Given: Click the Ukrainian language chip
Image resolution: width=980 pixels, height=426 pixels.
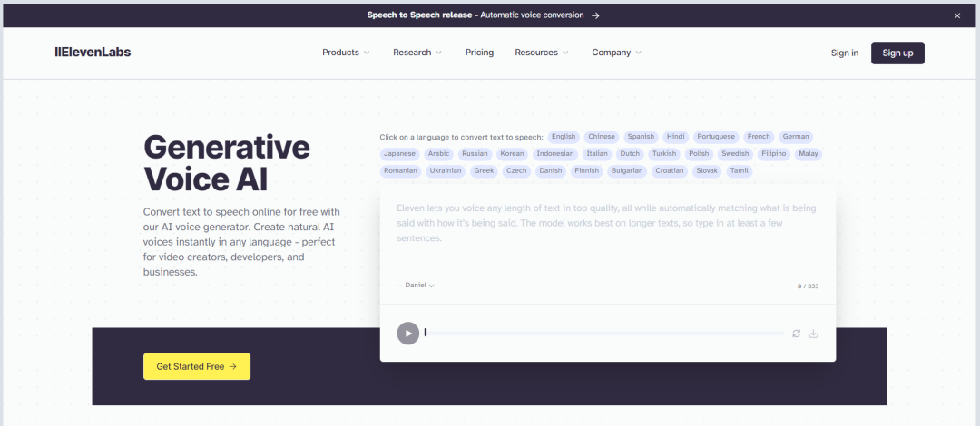Looking at the screenshot, I should coord(446,171).
